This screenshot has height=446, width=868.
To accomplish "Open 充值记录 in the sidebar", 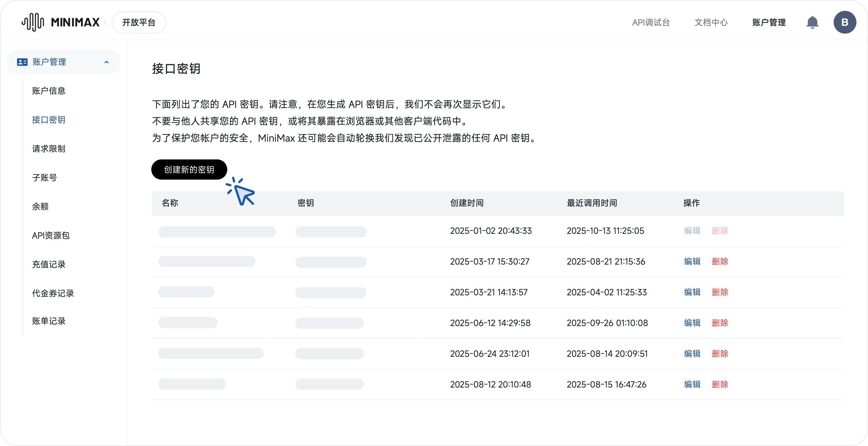I will point(49,264).
